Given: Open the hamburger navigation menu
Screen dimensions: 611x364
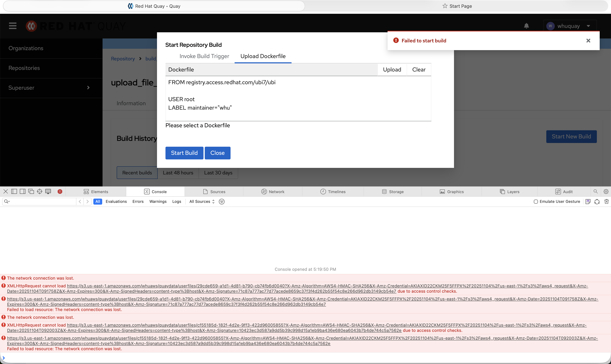Looking at the screenshot, I should (x=13, y=26).
